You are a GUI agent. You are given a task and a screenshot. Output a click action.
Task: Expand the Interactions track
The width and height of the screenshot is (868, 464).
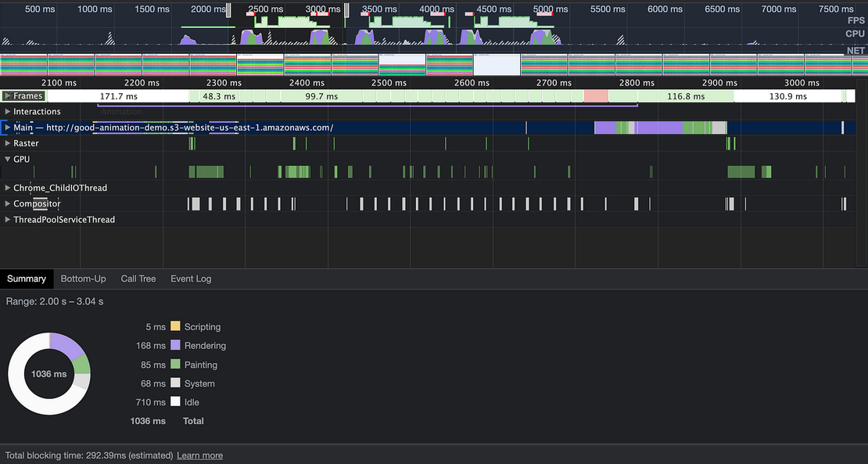pyautogui.click(x=8, y=112)
